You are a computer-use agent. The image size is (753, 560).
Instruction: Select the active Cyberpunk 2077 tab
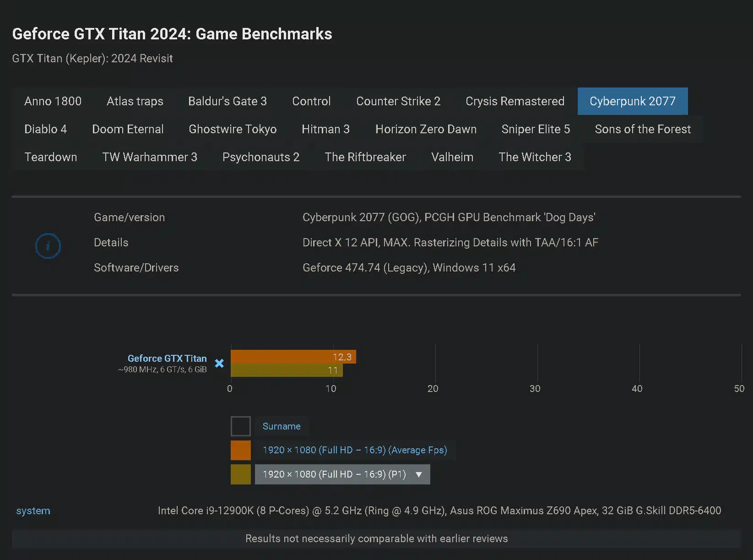click(633, 101)
